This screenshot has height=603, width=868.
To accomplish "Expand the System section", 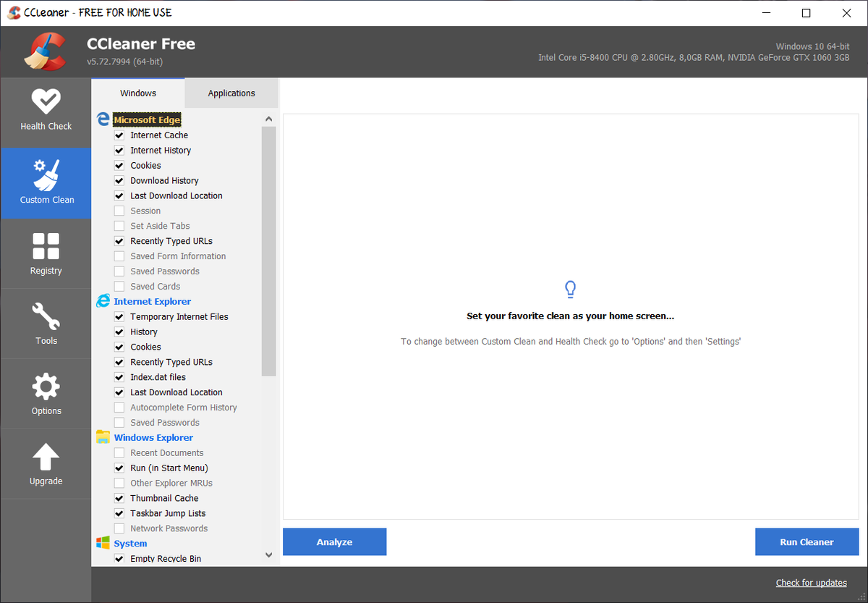I will coord(130,543).
